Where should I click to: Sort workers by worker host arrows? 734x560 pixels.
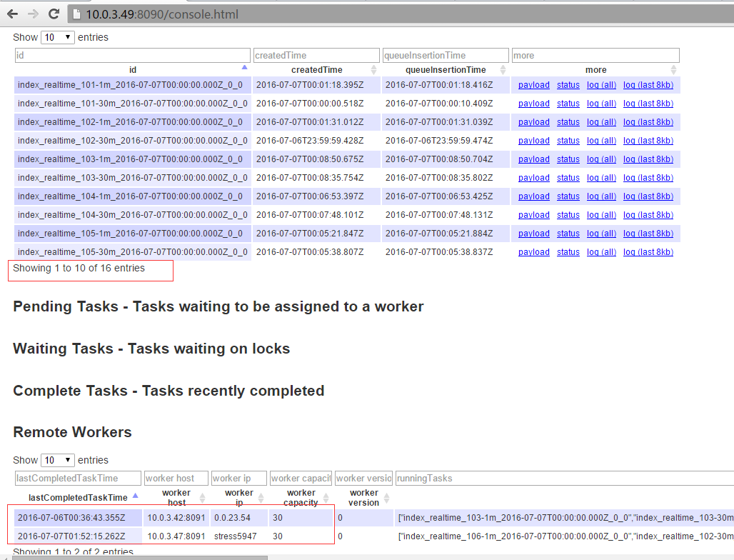(202, 498)
